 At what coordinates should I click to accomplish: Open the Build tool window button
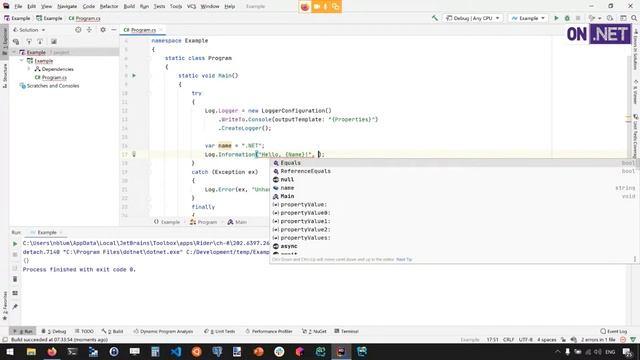[113, 331]
